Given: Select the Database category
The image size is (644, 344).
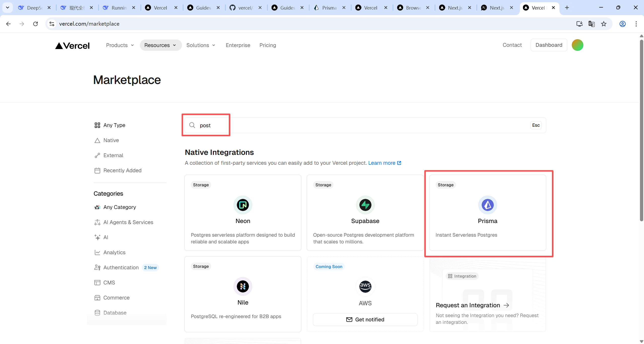Looking at the screenshot, I should tap(110, 313).
